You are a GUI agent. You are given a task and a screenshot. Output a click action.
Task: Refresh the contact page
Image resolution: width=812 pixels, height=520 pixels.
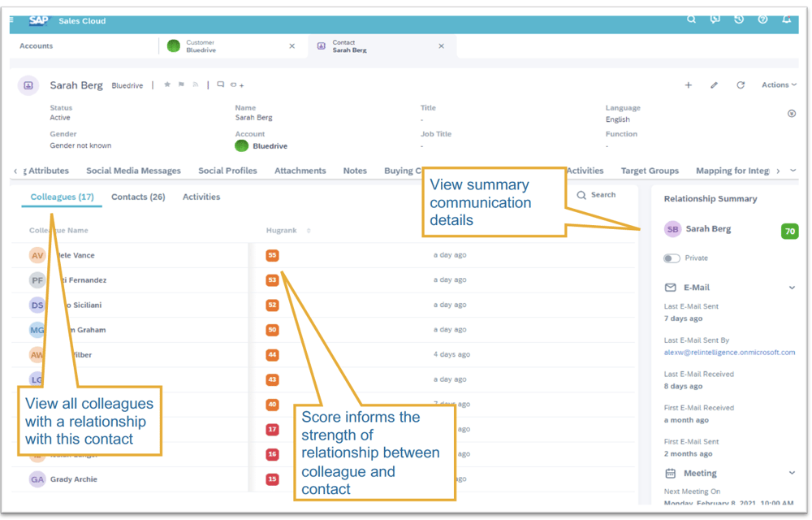[741, 85]
